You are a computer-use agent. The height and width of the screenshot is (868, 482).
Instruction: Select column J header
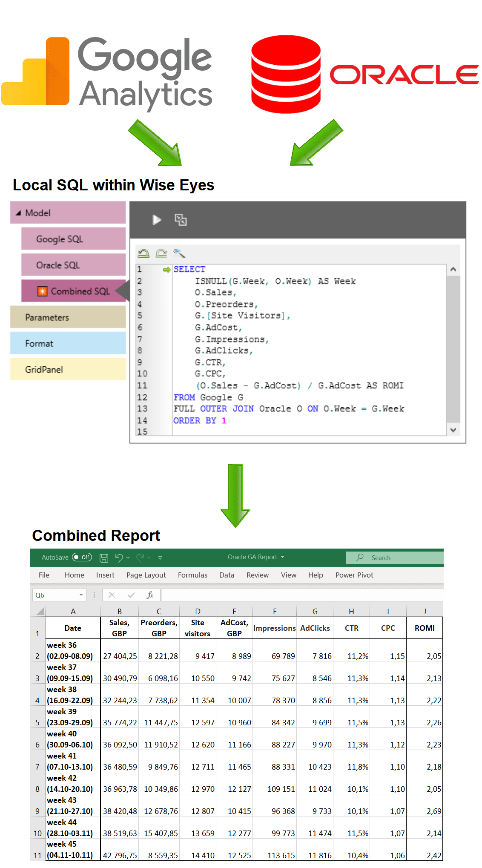[425, 612]
